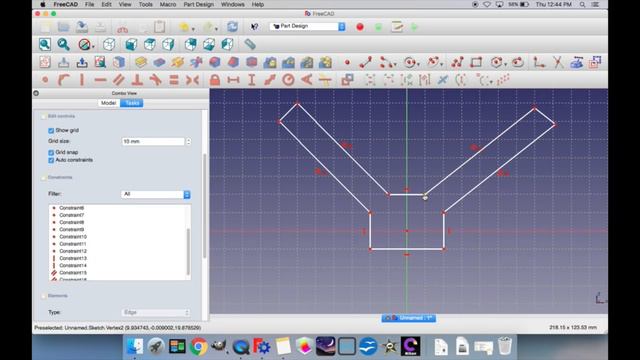This screenshot has width=640, height=360.
Task: Open the polygon tool dropdown arrow
Action: point(505,64)
